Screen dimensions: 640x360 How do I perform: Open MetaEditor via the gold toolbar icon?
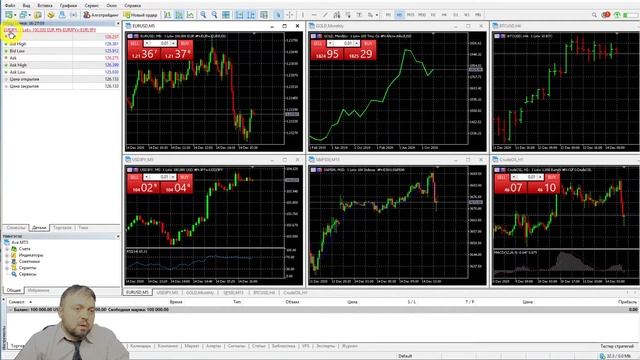pyautogui.click(x=51, y=15)
